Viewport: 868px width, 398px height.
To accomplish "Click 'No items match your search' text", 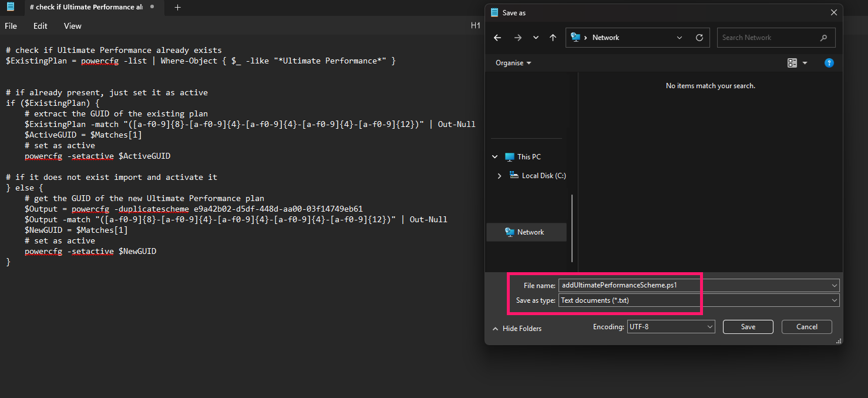I will point(711,86).
